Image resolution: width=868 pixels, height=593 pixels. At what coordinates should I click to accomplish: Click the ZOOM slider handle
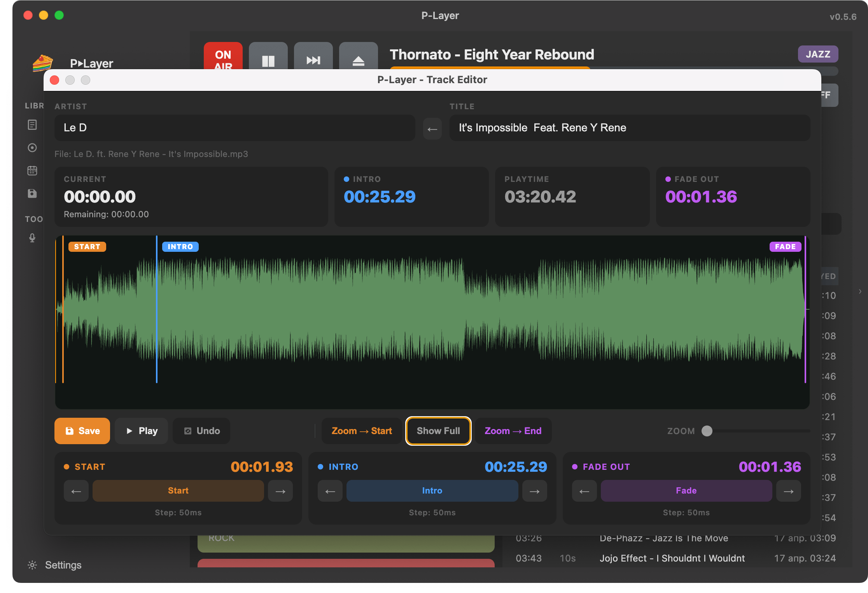tap(707, 431)
